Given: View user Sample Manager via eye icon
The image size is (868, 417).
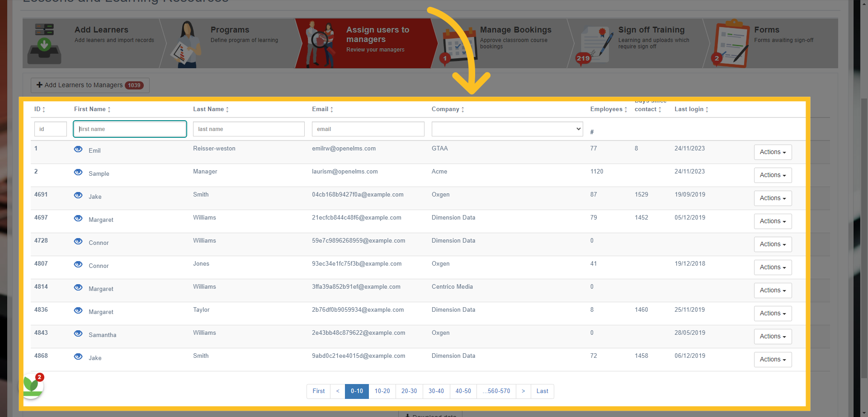Looking at the screenshot, I should click(78, 172).
